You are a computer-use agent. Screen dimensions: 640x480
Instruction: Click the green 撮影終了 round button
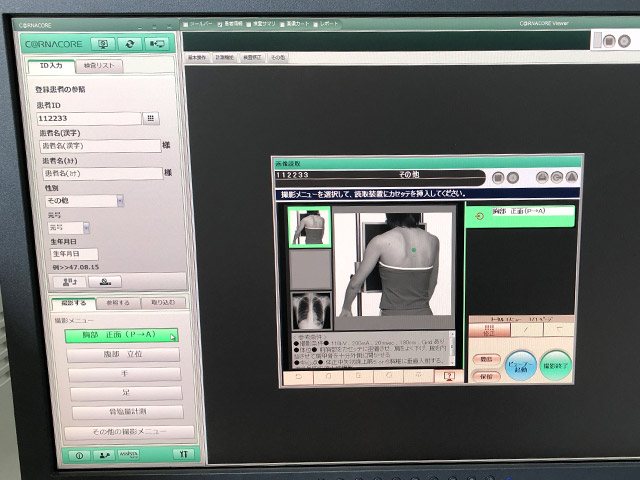(556, 365)
